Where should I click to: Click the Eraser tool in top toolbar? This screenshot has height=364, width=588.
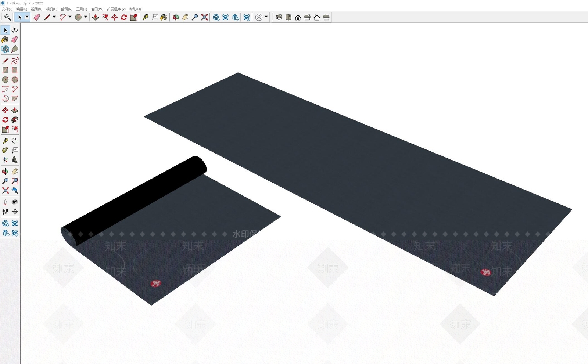click(37, 17)
